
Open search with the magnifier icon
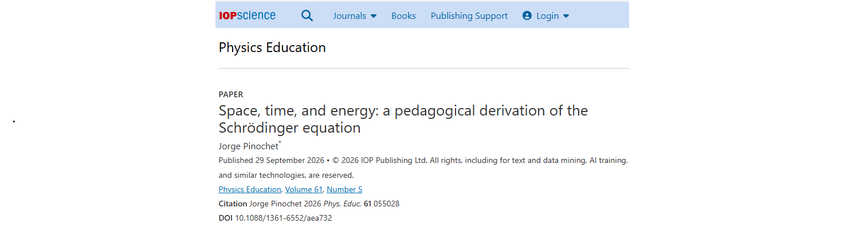pos(307,15)
